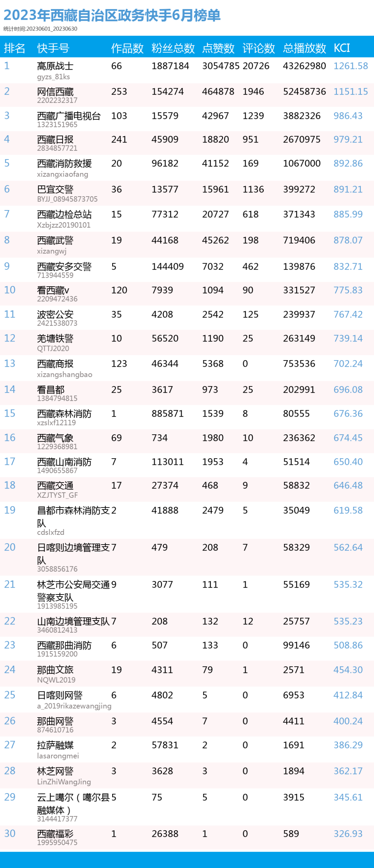The width and height of the screenshot is (374, 868).
Task: Select account name 巴宜交警
Action: pos(55,189)
